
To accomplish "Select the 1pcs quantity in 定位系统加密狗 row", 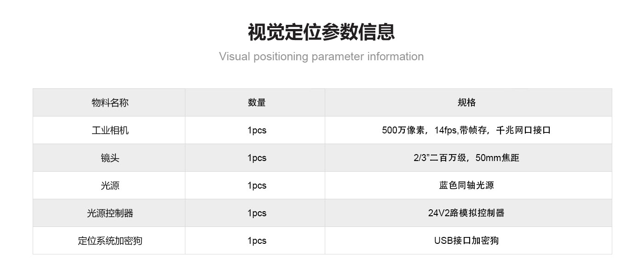I will [257, 241].
